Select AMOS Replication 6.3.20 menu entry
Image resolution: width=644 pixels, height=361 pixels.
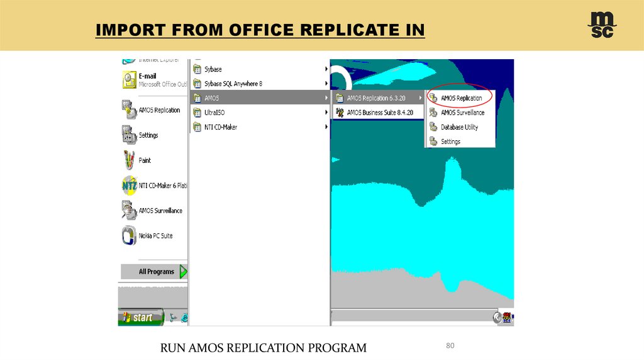(x=378, y=97)
